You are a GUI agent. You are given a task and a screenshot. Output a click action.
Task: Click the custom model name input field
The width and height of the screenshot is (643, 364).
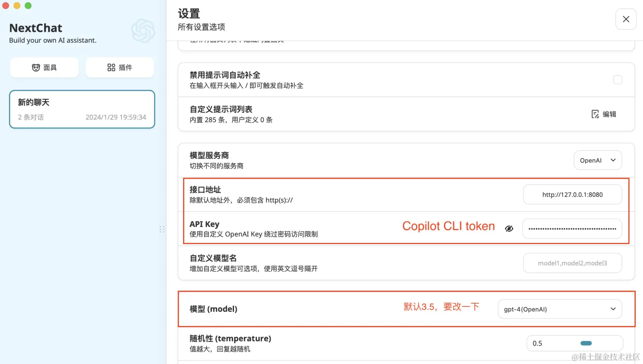(x=573, y=263)
